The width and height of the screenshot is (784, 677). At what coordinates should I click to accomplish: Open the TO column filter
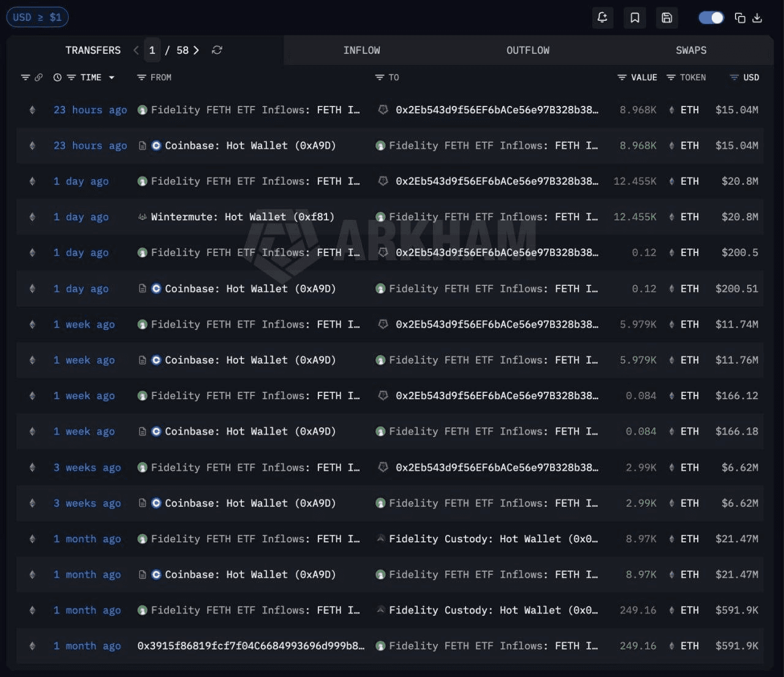pos(380,78)
